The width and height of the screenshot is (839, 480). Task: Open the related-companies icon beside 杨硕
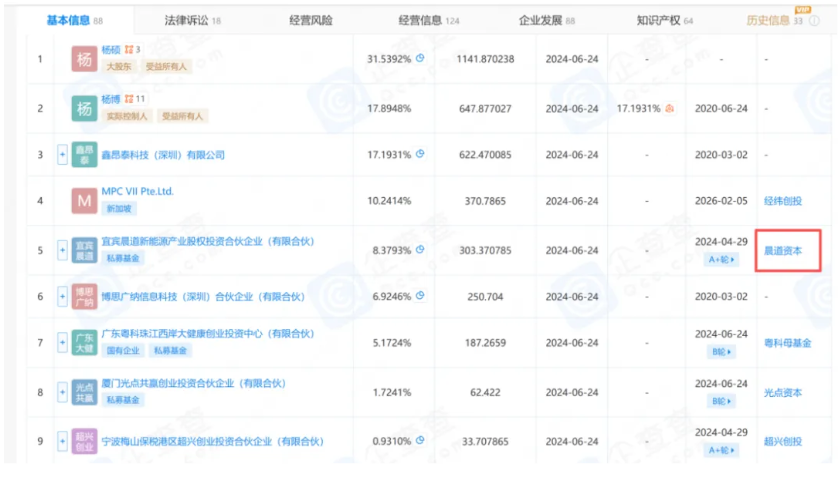127,50
